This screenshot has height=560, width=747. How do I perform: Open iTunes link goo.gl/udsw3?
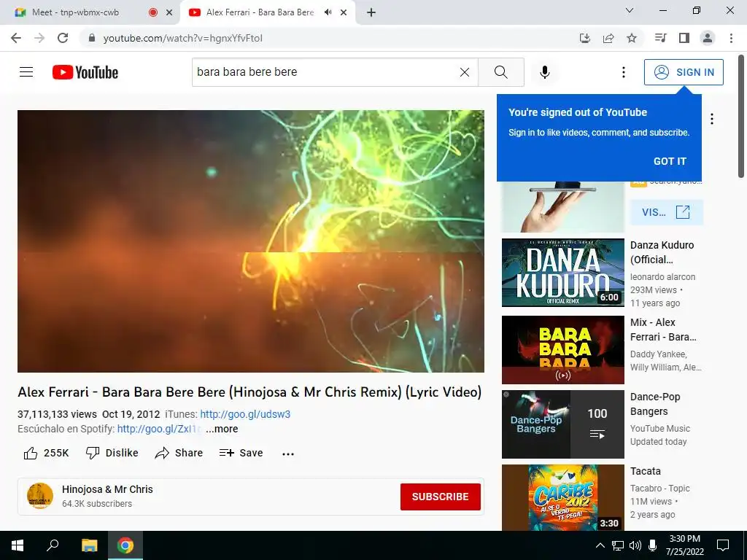(x=245, y=414)
